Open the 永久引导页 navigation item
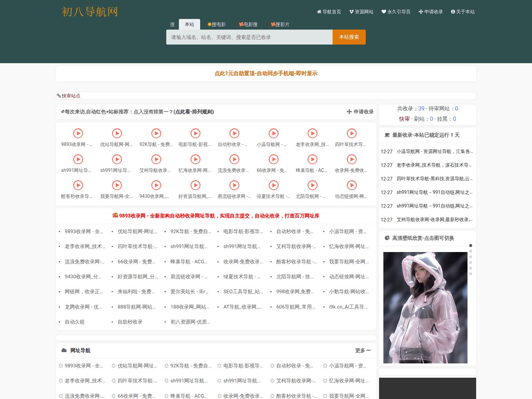532x399 pixels. 396,12
